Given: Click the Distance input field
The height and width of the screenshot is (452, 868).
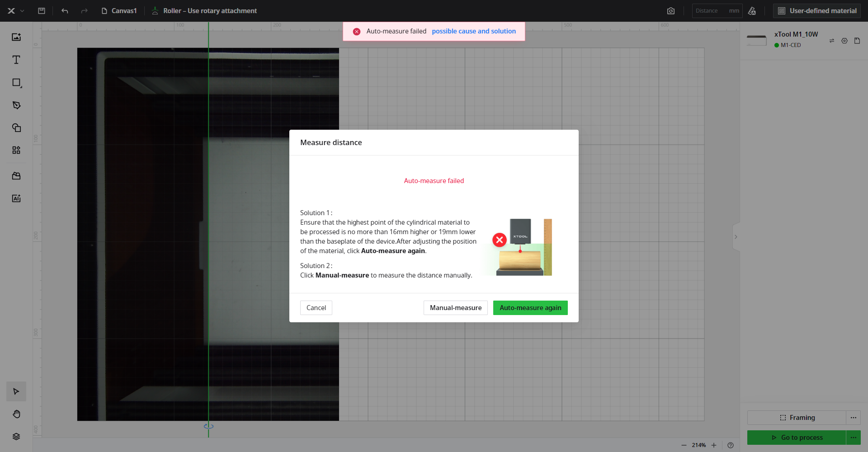Looking at the screenshot, I should (x=710, y=11).
